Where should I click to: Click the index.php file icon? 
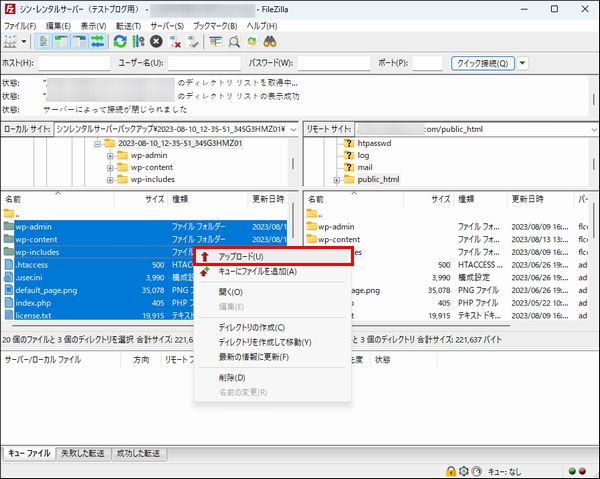click(9, 303)
